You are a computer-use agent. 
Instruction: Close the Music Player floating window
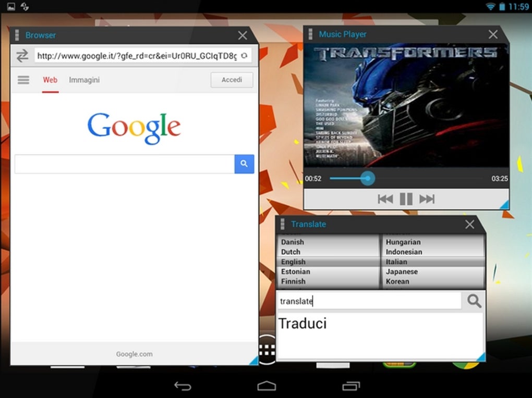pyautogui.click(x=493, y=34)
